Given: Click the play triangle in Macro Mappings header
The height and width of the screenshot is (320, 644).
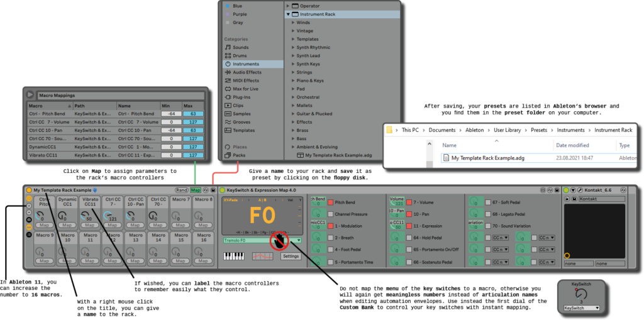Looking at the screenshot, I should point(30,95).
